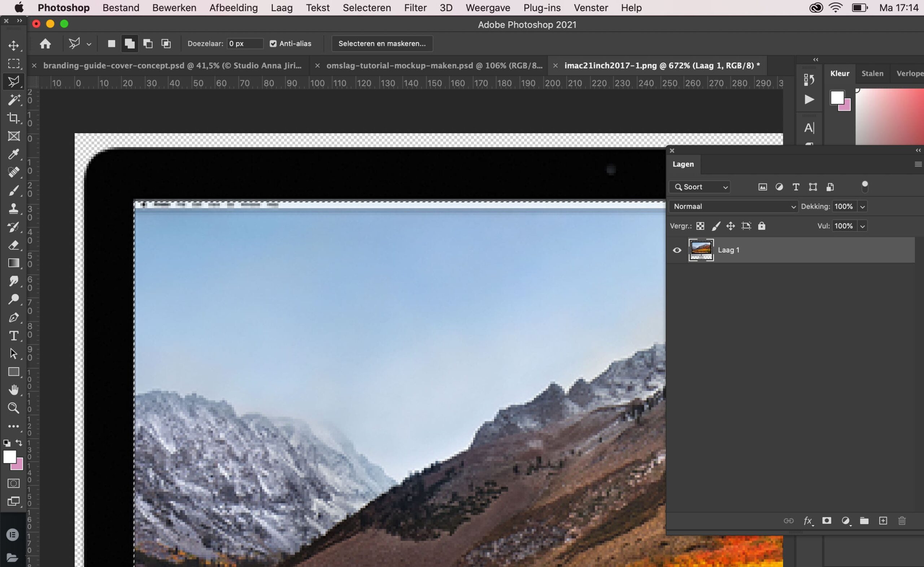Image resolution: width=924 pixels, height=567 pixels.
Task: Open the lasso tool preset picker
Action: pyautogui.click(x=89, y=44)
